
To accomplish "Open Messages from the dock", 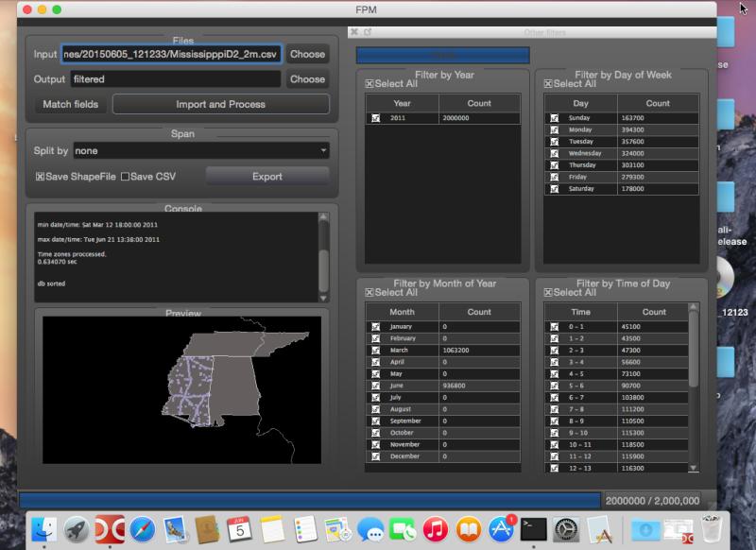I will [370, 529].
